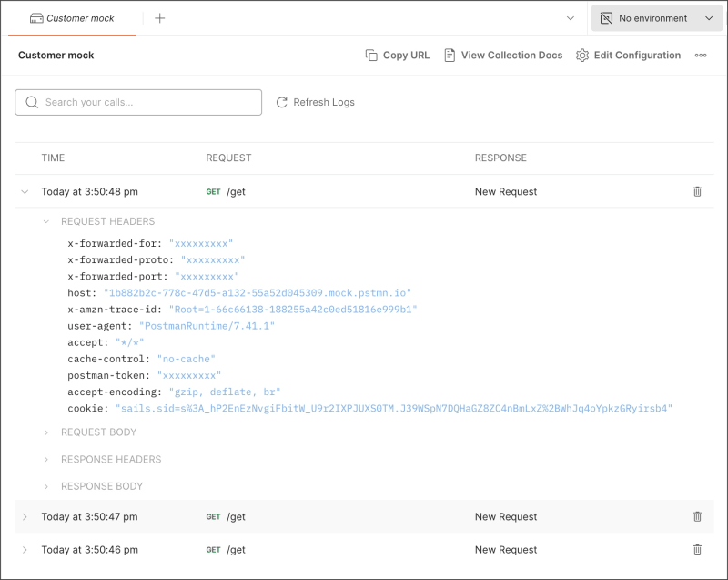Click the View Collection Docs document icon
This screenshot has height=580, width=728.
click(450, 56)
